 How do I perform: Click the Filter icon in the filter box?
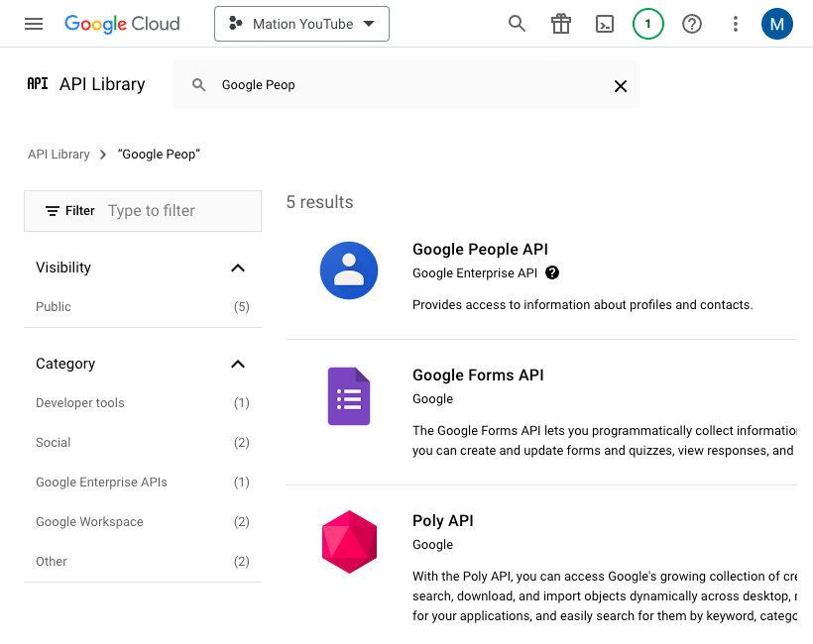(53, 211)
